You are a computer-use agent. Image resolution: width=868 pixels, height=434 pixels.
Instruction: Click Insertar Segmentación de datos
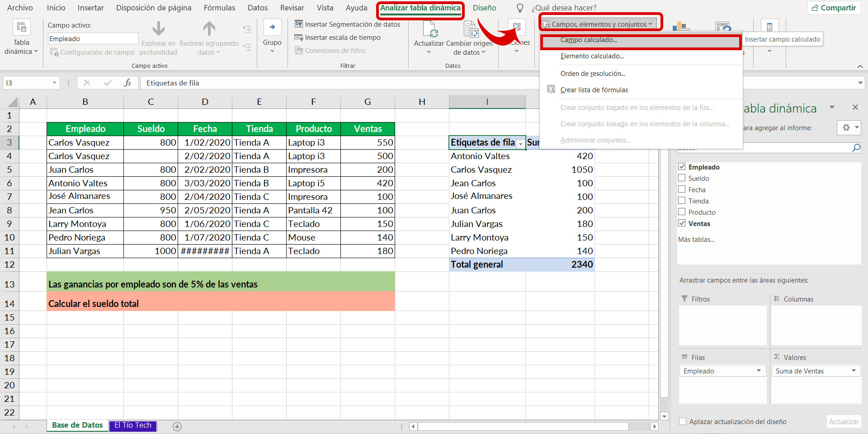347,24
